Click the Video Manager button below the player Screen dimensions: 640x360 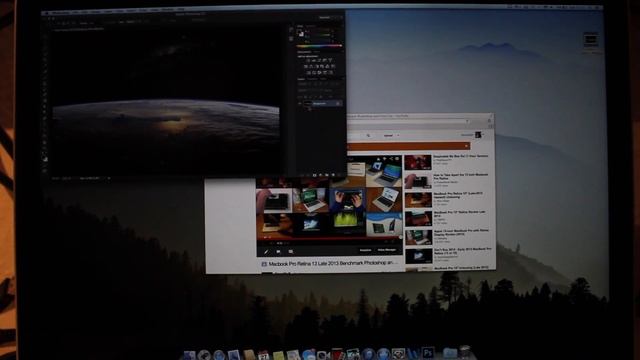point(387,250)
